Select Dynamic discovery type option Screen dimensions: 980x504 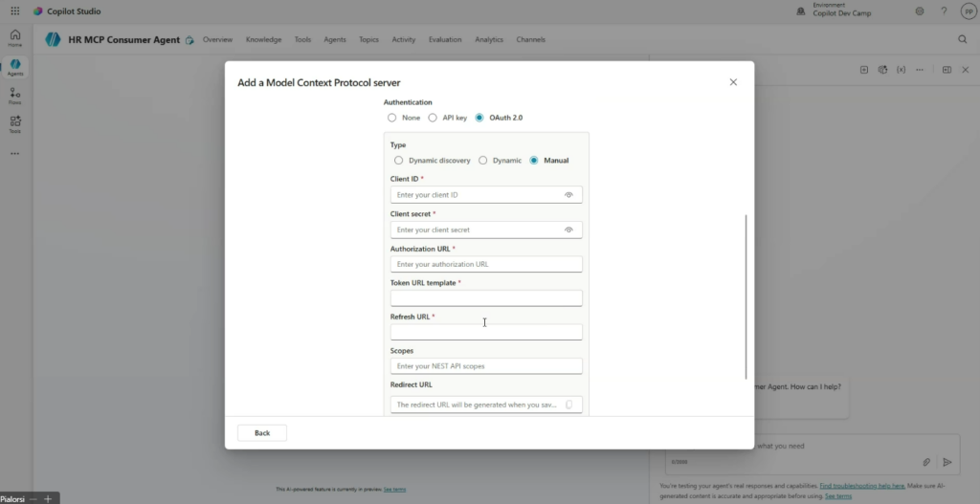click(398, 161)
